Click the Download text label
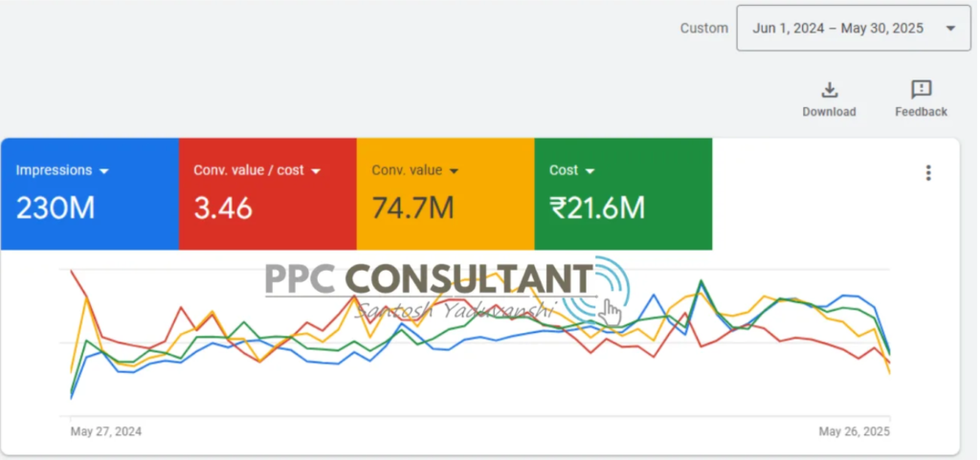The image size is (980, 460). [829, 112]
